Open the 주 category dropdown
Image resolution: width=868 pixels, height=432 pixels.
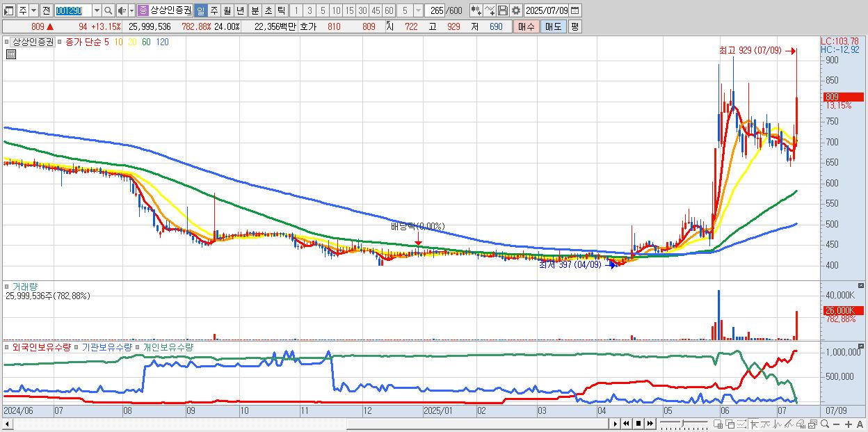[33, 10]
